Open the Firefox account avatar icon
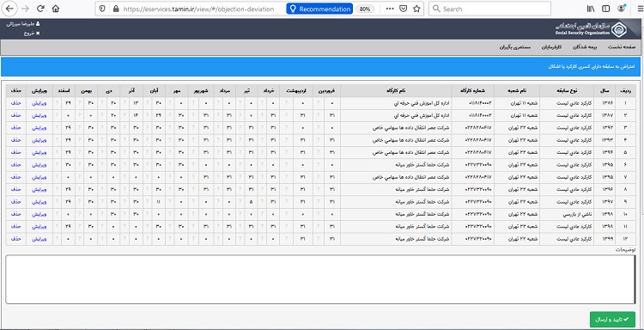The height and width of the screenshot is (330, 644). point(622,9)
